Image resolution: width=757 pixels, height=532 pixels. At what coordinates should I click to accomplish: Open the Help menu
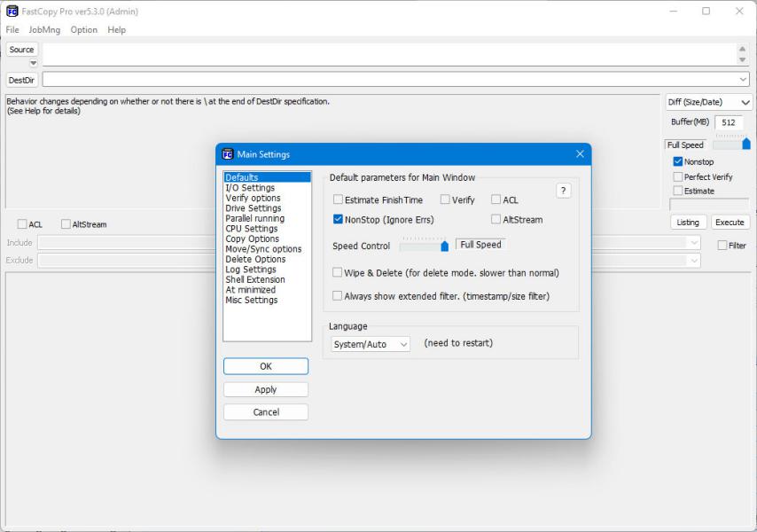tap(116, 29)
